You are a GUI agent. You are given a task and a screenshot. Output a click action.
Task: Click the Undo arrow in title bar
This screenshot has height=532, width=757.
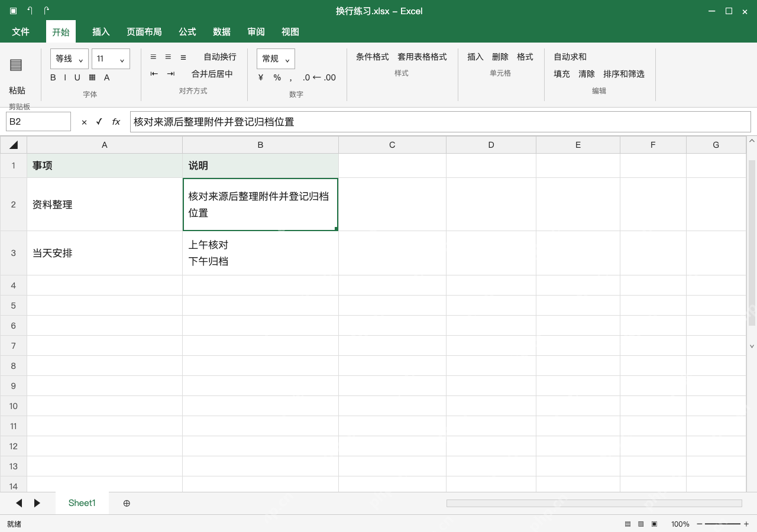point(30,11)
